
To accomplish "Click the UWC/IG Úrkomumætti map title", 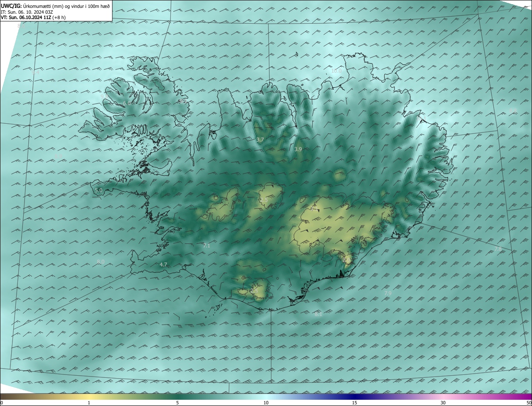I will click(55, 6).
